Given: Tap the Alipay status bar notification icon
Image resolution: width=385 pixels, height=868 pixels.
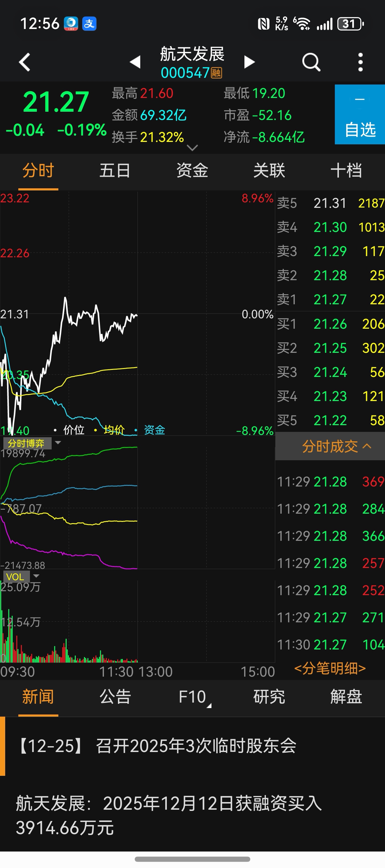Looking at the screenshot, I should 90,24.
